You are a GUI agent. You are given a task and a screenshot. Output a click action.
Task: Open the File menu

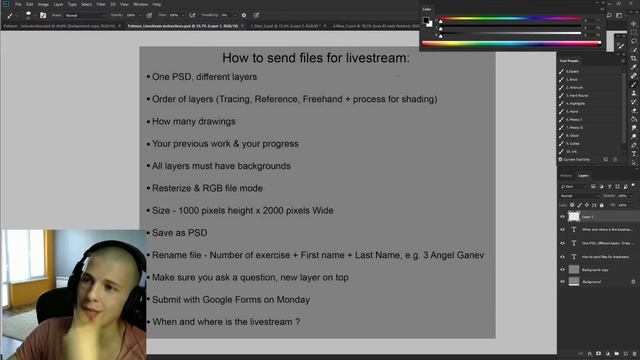(18, 4)
